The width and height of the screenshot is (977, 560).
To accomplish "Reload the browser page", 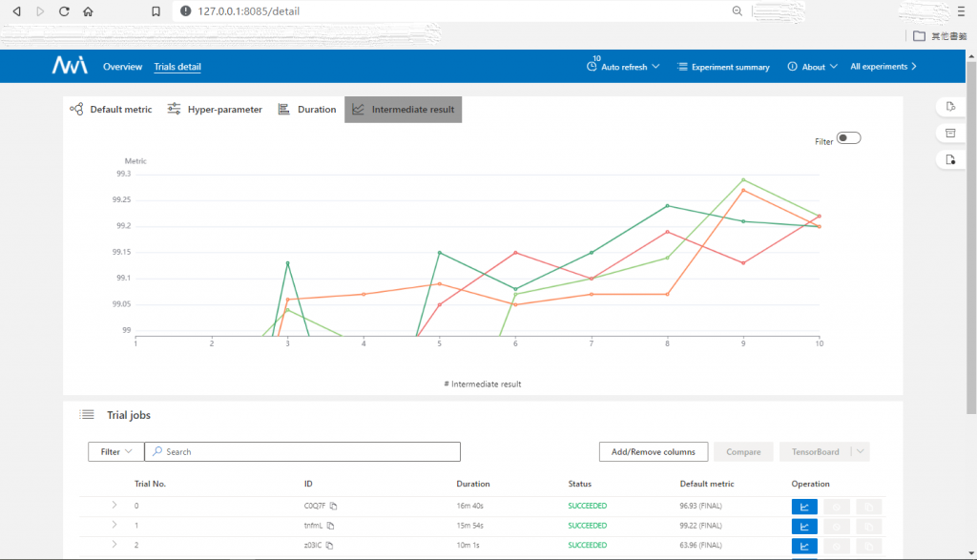I will click(x=64, y=11).
